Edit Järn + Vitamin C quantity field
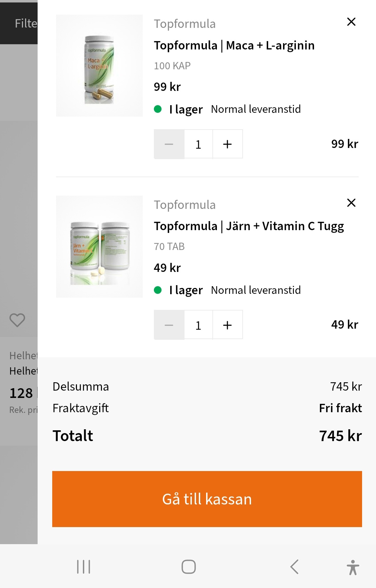The height and width of the screenshot is (588, 376). click(198, 325)
